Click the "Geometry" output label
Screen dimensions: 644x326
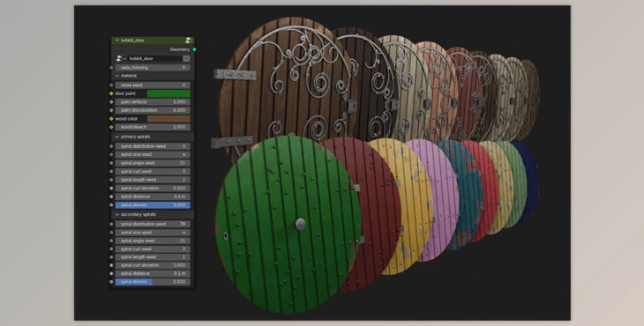click(180, 49)
